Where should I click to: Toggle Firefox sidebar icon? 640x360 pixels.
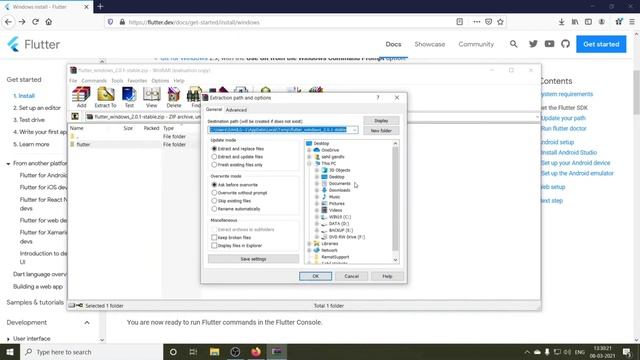coord(588,22)
